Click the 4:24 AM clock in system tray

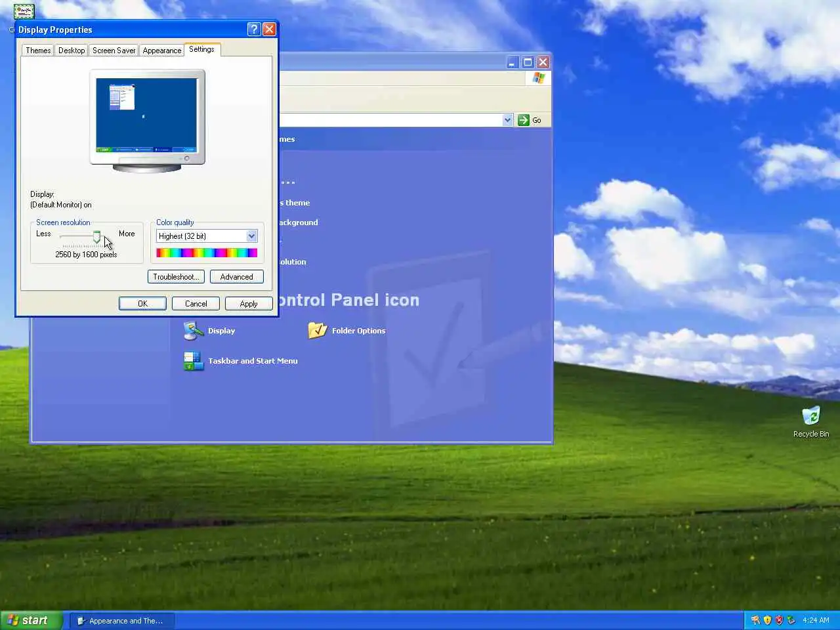(x=816, y=620)
